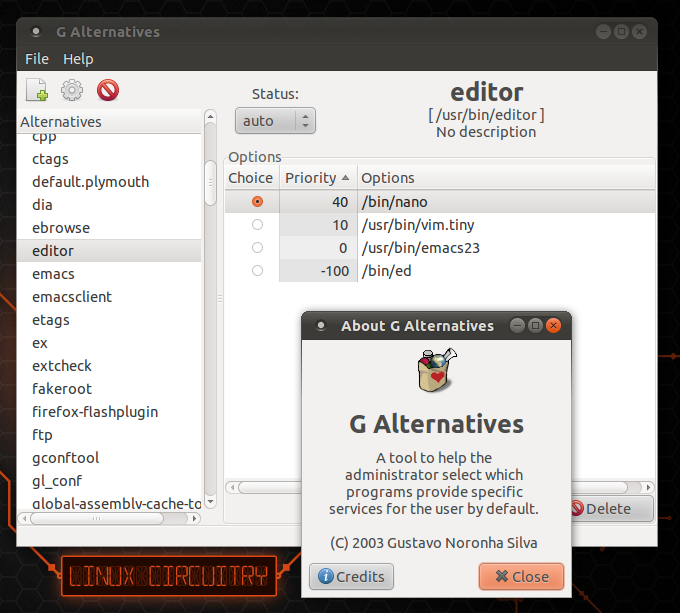Click the add new alternative toolbar icon
The width and height of the screenshot is (680, 613).
(x=37, y=90)
